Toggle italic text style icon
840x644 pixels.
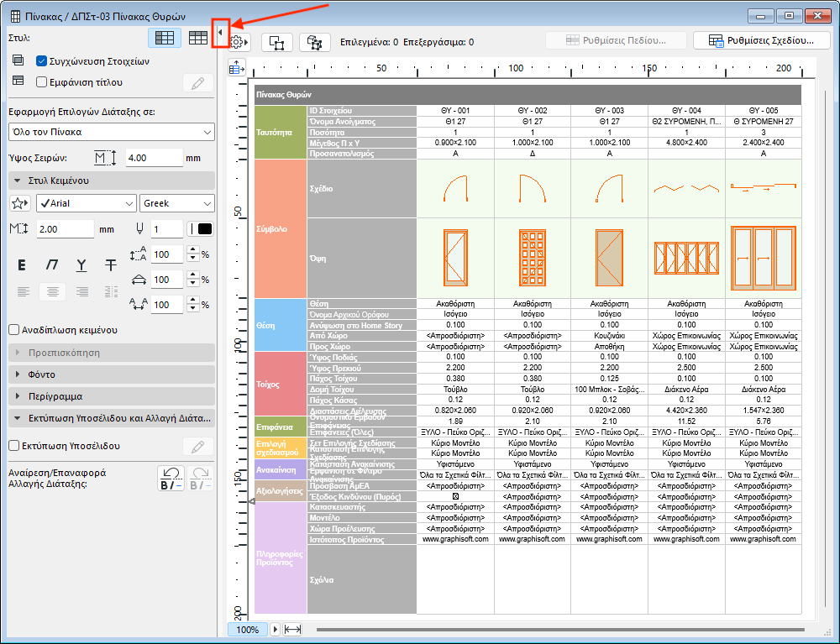52,265
